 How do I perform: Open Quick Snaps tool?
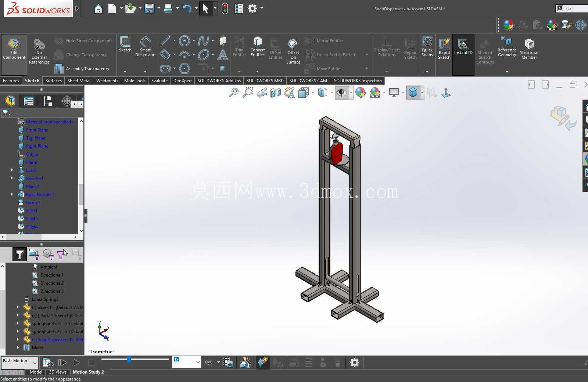click(x=427, y=47)
